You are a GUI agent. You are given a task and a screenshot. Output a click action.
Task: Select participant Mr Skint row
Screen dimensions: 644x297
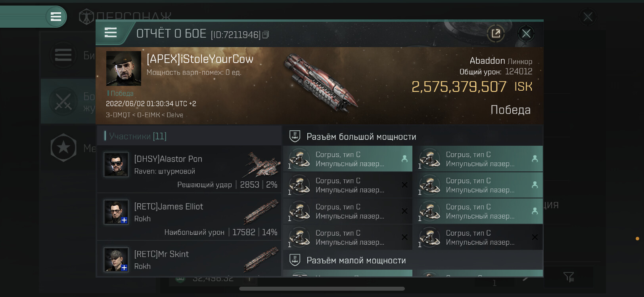click(x=189, y=259)
